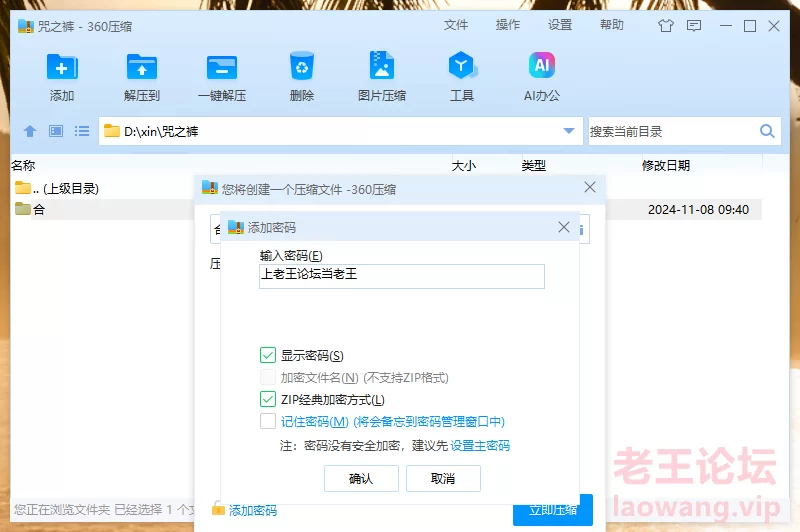Screen dimensions: 800x532
Task: Switch to the list view icon
Action: click(x=82, y=131)
